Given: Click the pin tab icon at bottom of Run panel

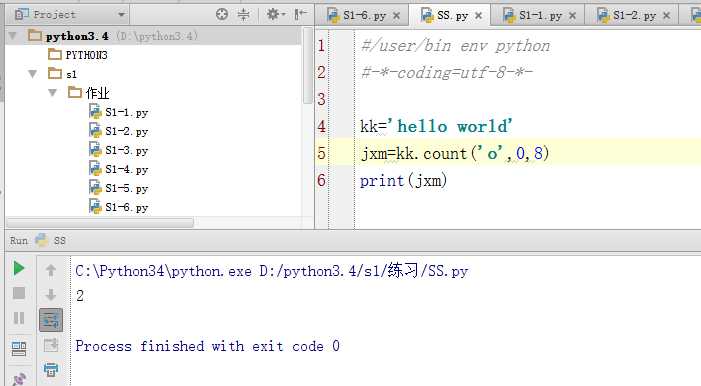Looking at the screenshot, I should click(x=19, y=379).
